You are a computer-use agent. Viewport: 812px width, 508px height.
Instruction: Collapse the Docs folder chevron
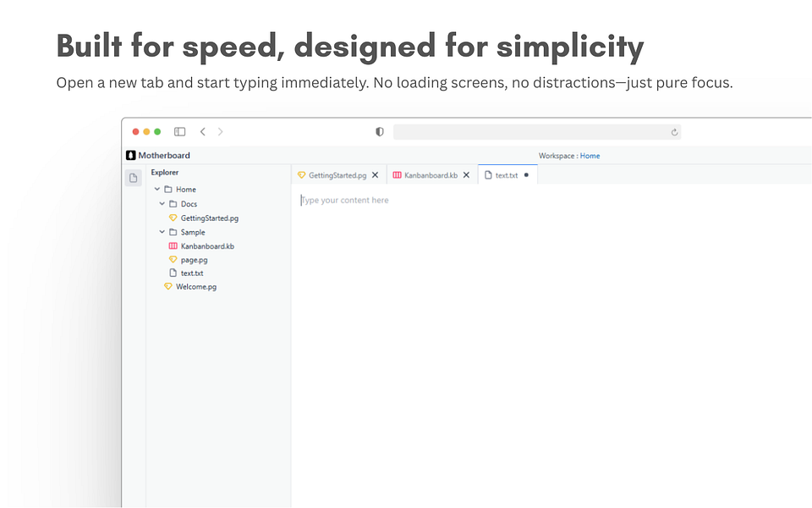click(x=162, y=204)
